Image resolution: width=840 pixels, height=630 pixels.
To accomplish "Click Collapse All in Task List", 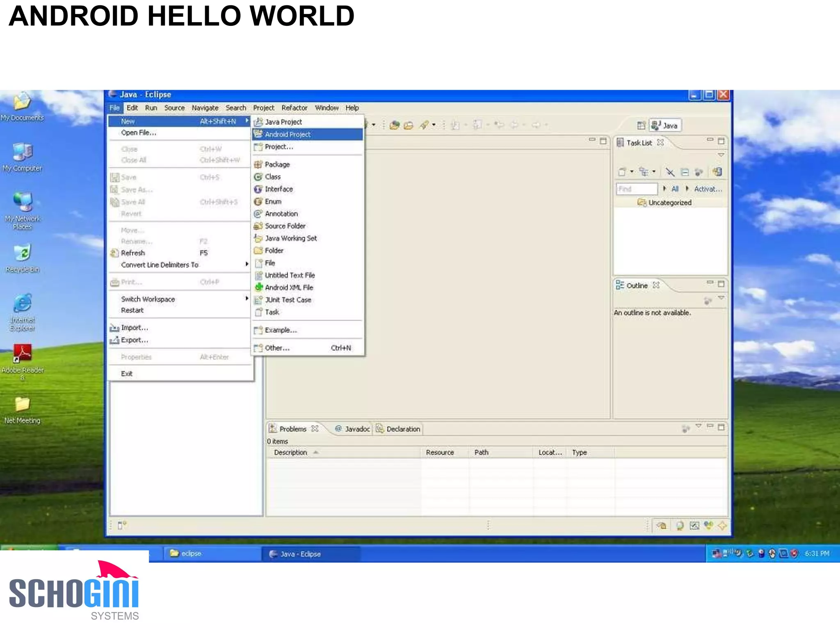I will (685, 172).
